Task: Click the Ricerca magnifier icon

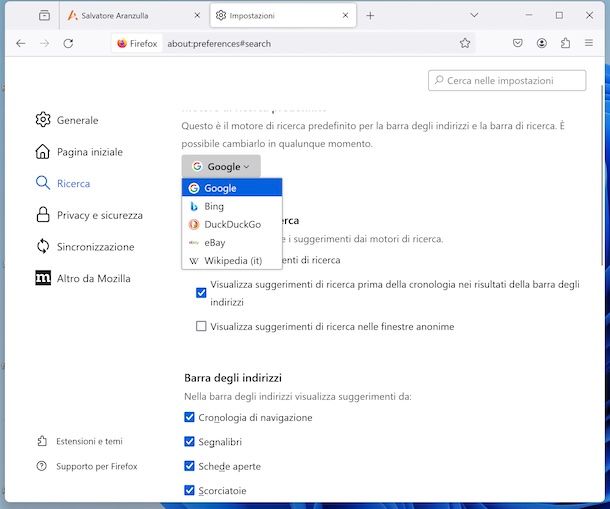Action: 43,183
